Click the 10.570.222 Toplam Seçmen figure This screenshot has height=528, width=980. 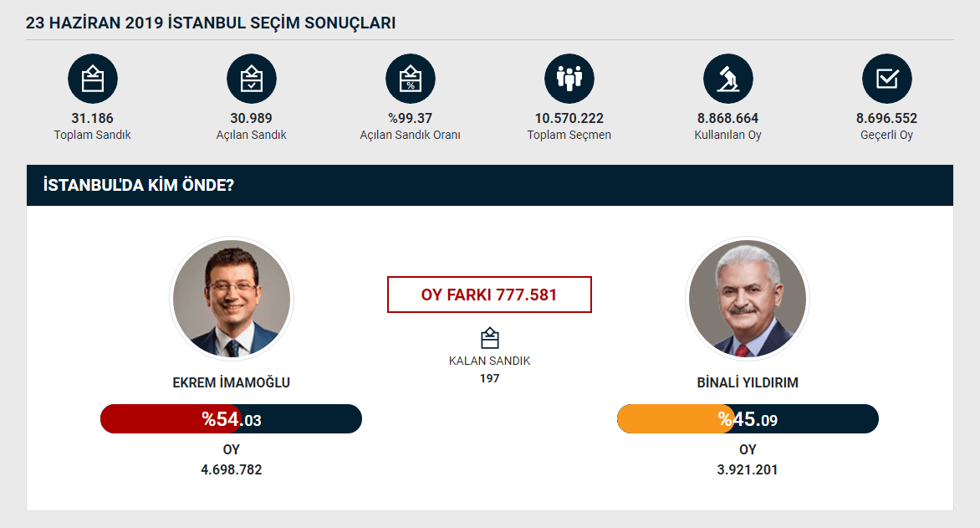[569, 118]
